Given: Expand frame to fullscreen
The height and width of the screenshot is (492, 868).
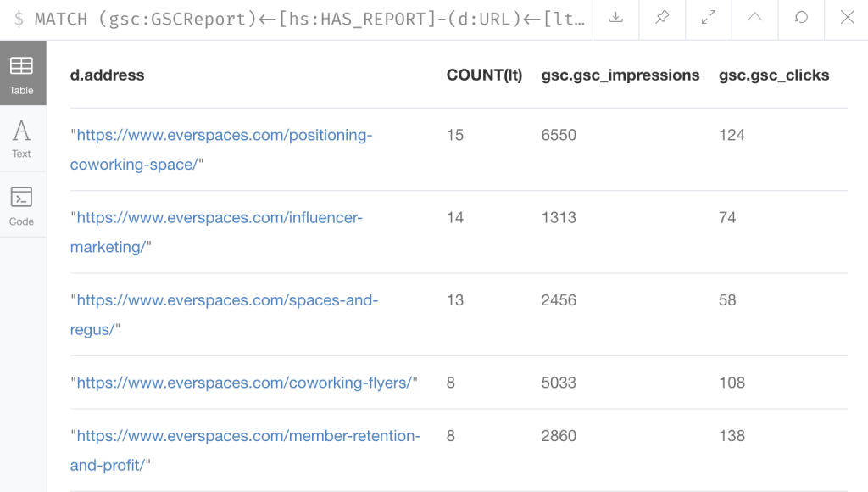Looking at the screenshot, I should tap(709, 18).
